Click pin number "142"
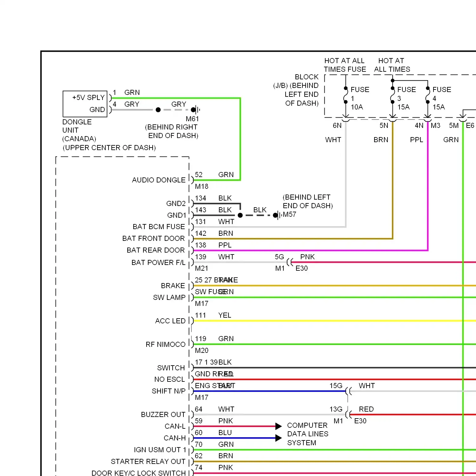 pyautogui.click(x=201, y=234)
